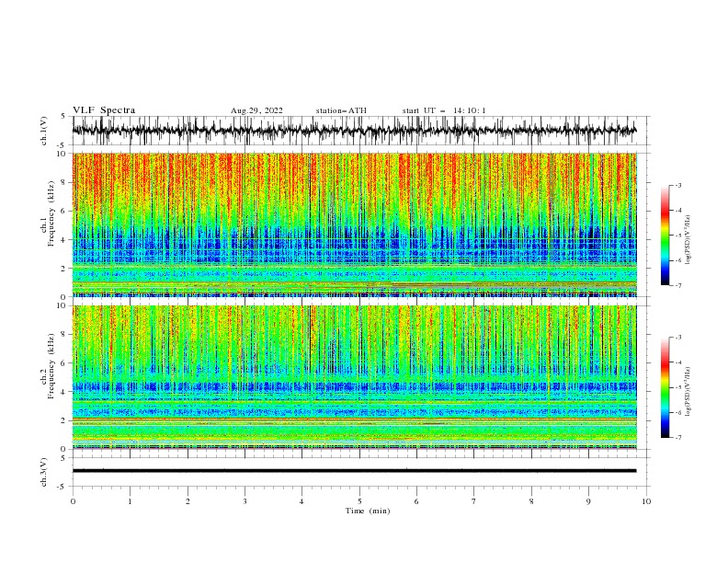Click the time axis tick label "6"
The width and height of the screenshot is (728, 563).
click(x=416, y=501)
